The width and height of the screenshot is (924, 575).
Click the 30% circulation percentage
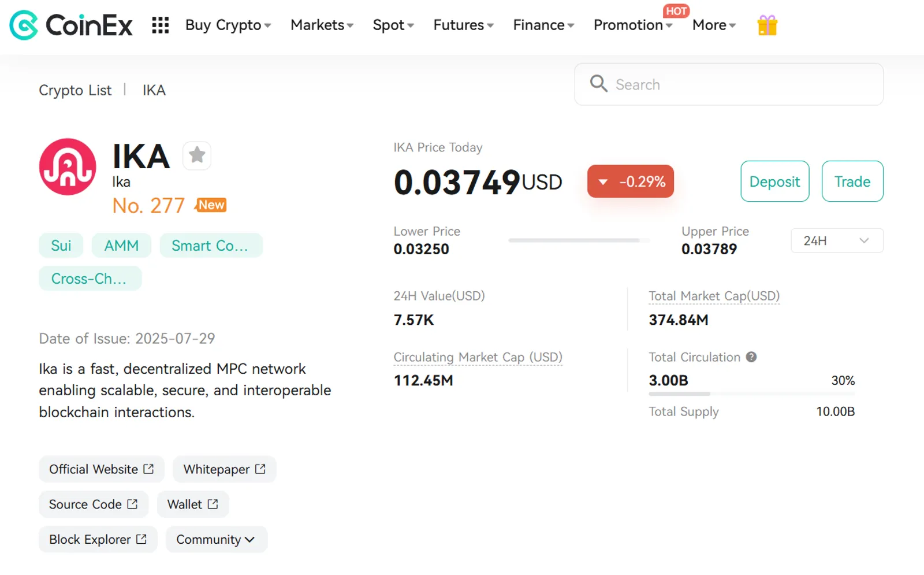coord(843,380)
